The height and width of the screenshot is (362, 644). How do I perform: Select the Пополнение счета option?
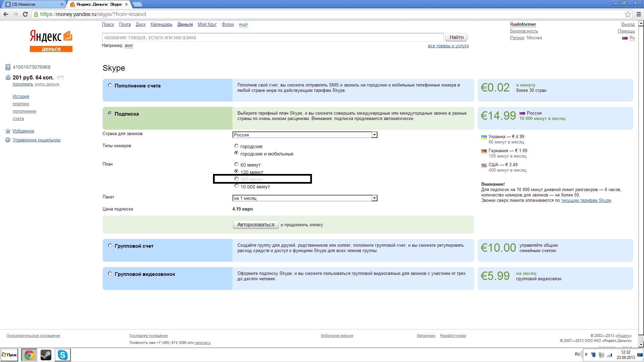click(x=110, y=85)
